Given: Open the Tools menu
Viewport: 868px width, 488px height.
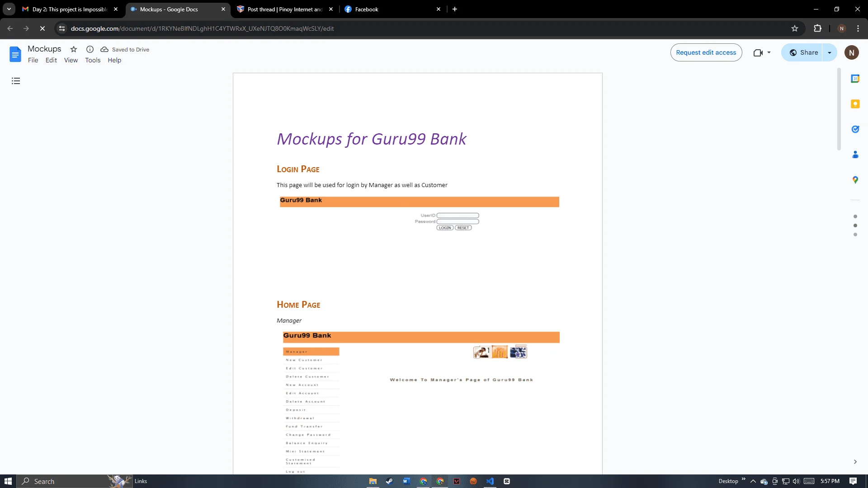Looking at the screenshot, I should pos(93,60).
